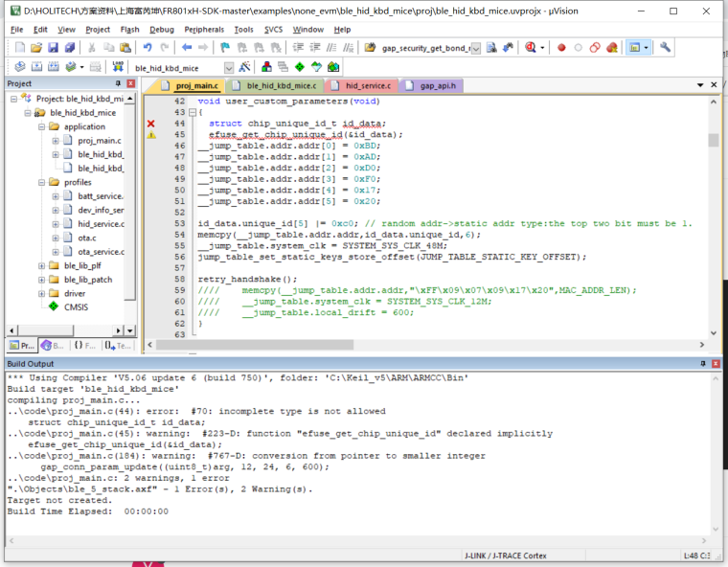Viewport: 728px width, 567px height.
Task: Select ota.c in project tree
Action: click(87, 238)
